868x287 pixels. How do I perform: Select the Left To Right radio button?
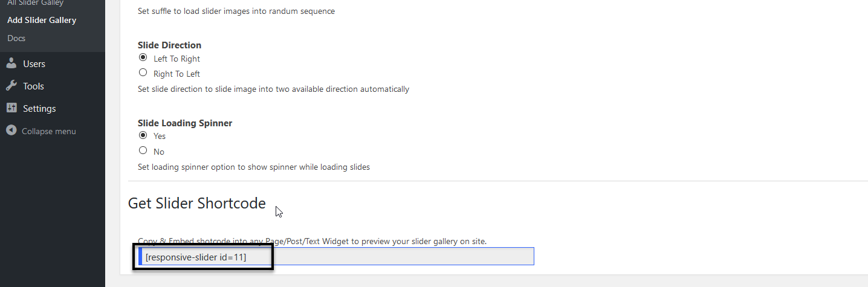click(x=143, y=58)
